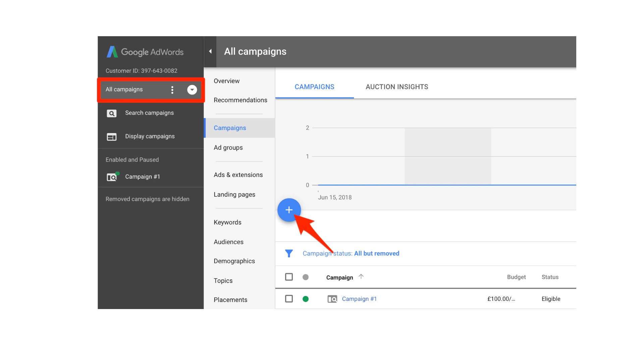Switch to the Auction Insights tab

[397, 87]
